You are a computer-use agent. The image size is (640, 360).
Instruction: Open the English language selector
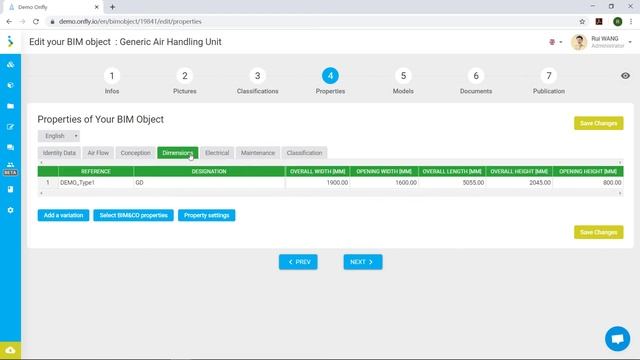coord(59,136)
